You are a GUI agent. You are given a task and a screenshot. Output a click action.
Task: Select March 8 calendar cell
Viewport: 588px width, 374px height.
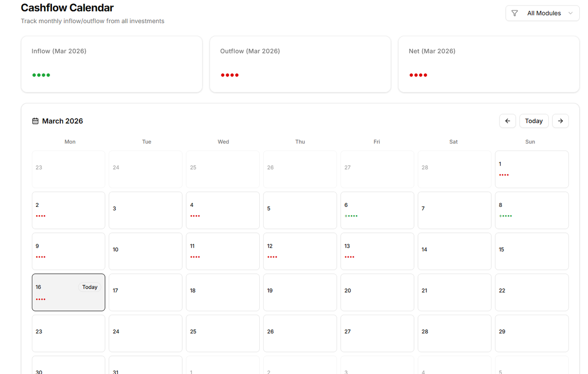coord(532,210)
